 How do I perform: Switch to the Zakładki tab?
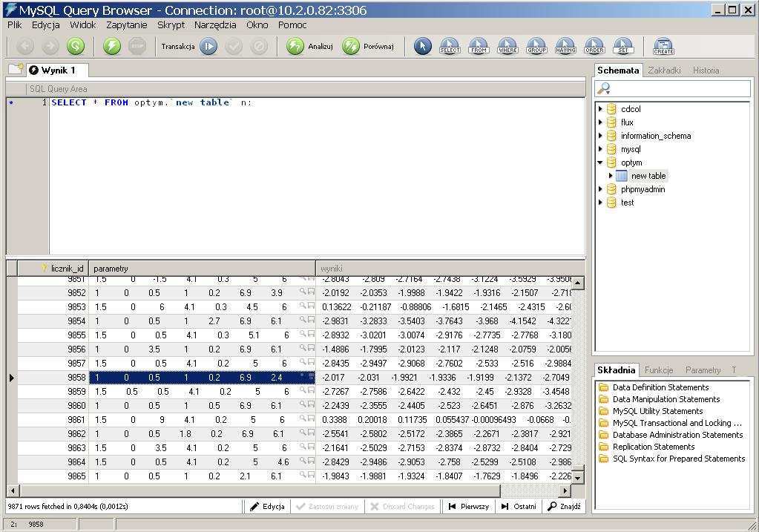tap(664, 70)
